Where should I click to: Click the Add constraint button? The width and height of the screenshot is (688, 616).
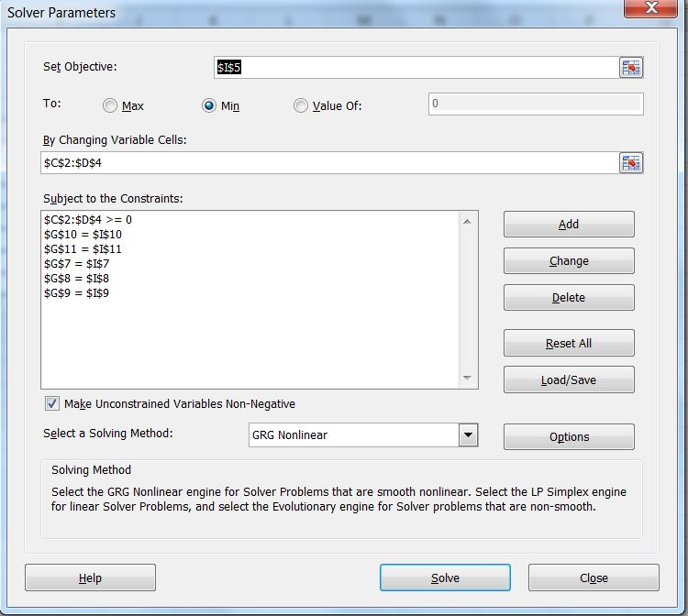tap(569, 224)
